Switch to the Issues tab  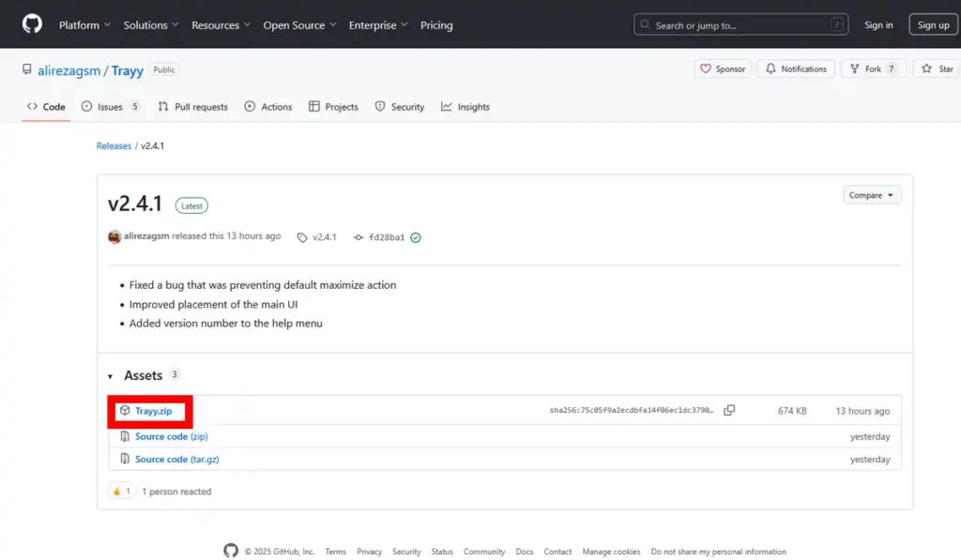(x=110, y=107)
